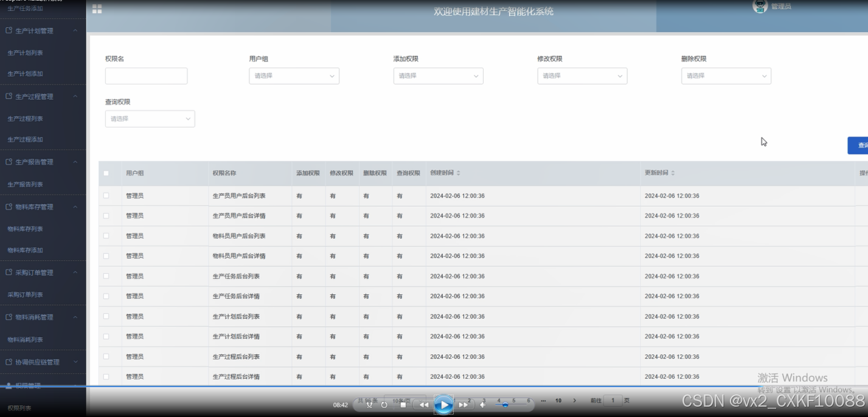
Task: Collapse the 生产过程管理 menu chevron
Action: click(75, 97)
